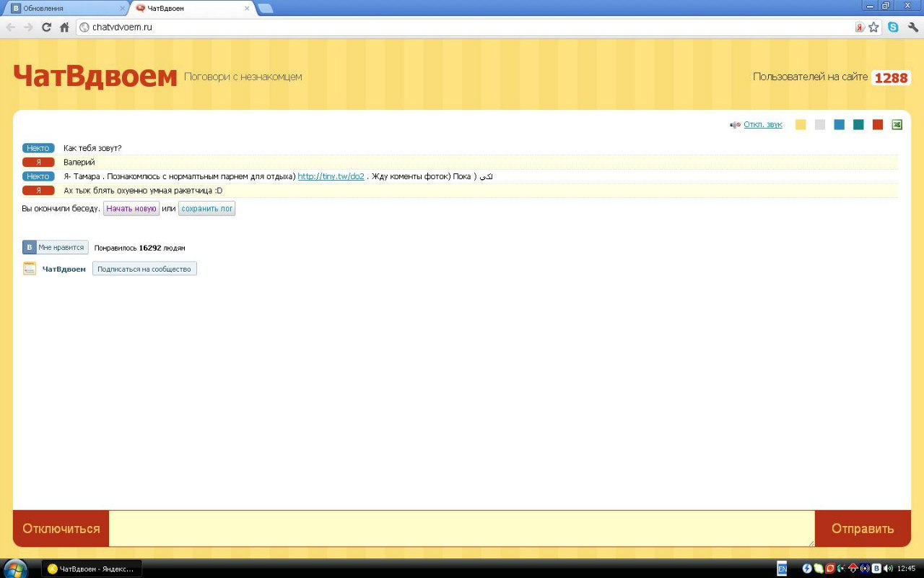Choose the yellow theme swatch
This screenshot has width=924, height=578.
tap(801, 124)
